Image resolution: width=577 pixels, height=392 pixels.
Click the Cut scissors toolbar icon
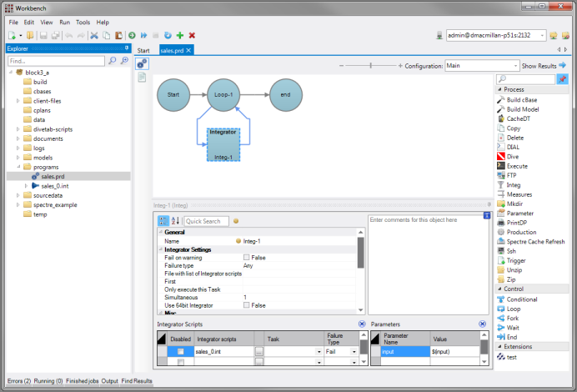pyautogui.click(x=94, y=35)
